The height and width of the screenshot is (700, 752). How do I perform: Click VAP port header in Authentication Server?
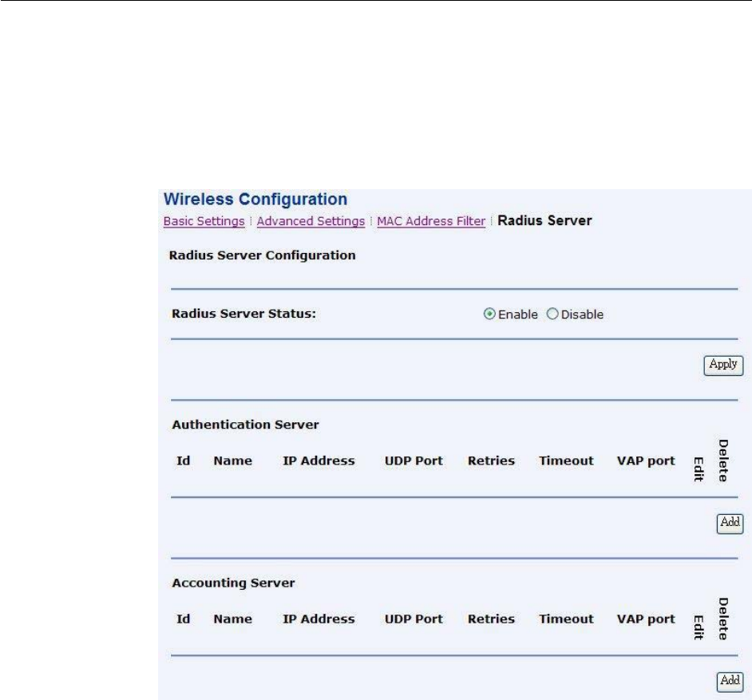coord(646,461)
